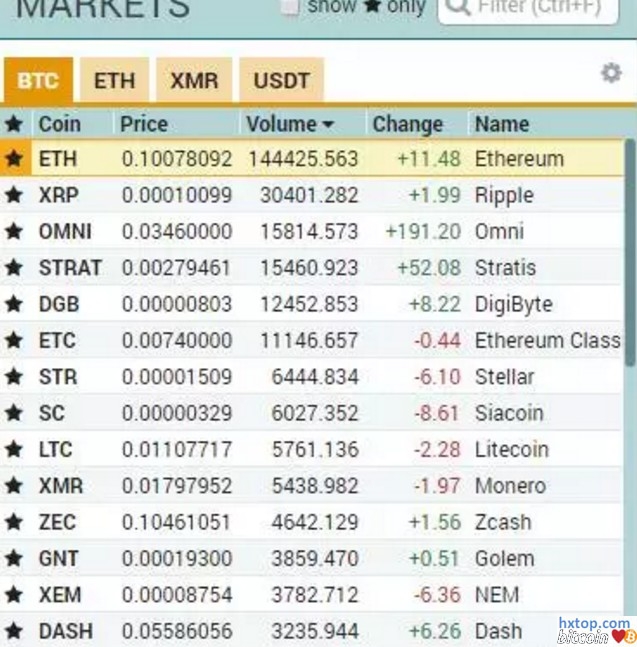Unstar the highlighted ETH row
The height and width of the screenshot is (647, 637).
[14, 159]
